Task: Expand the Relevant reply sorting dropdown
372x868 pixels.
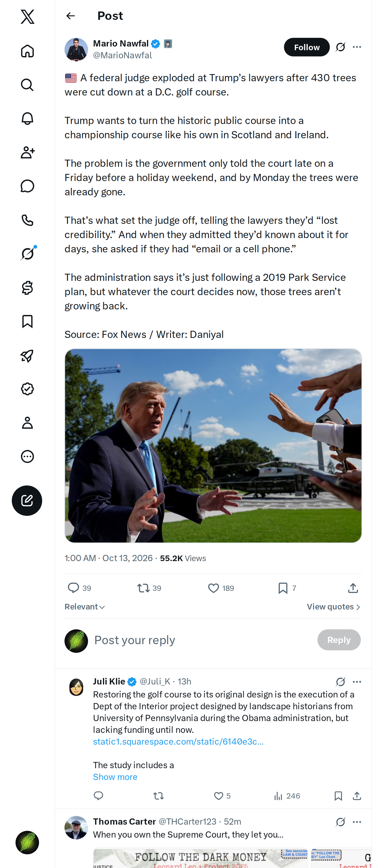Action: 85,607
